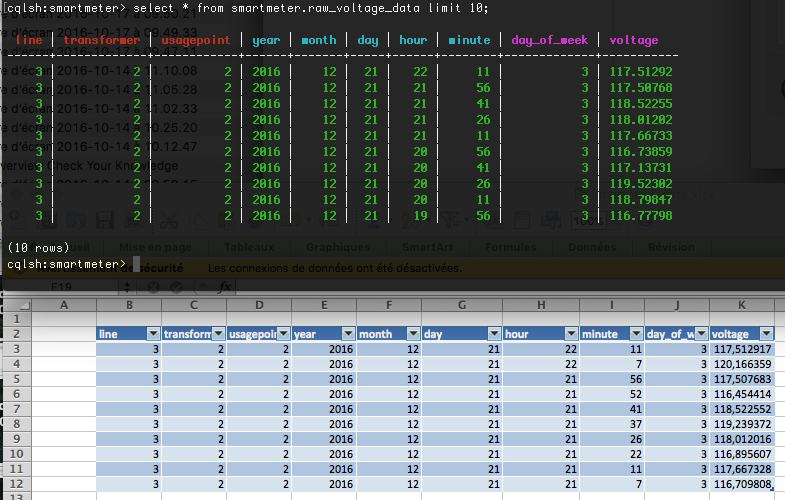The image size is (785, 500).
Task: Click Excel cell with voltage 116,895607
Action: 742,454
